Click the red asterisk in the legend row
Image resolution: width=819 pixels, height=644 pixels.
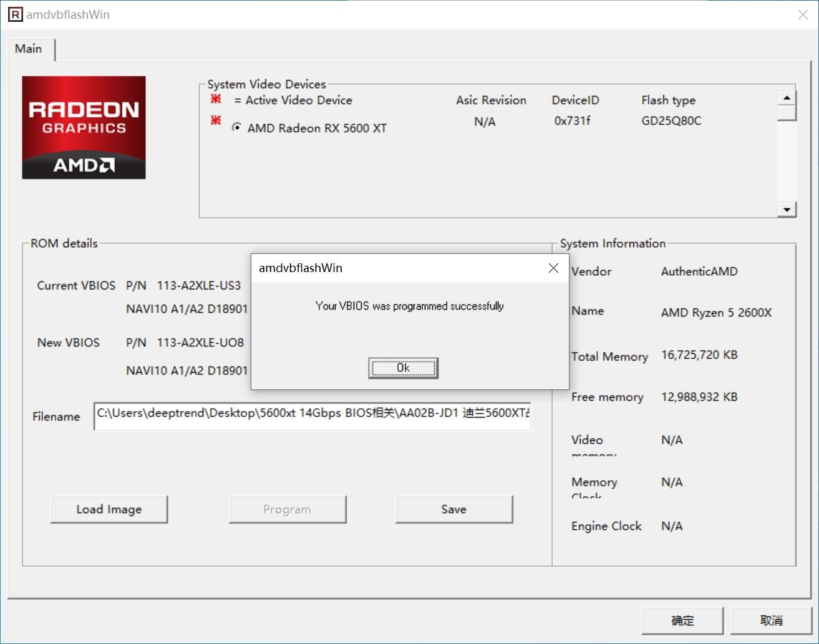click(216, 99)
